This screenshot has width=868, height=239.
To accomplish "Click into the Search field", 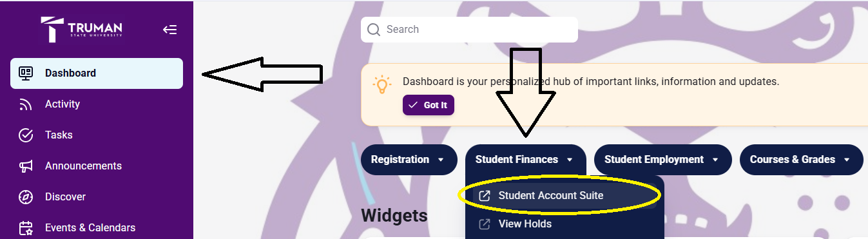I will click(469, 30).
